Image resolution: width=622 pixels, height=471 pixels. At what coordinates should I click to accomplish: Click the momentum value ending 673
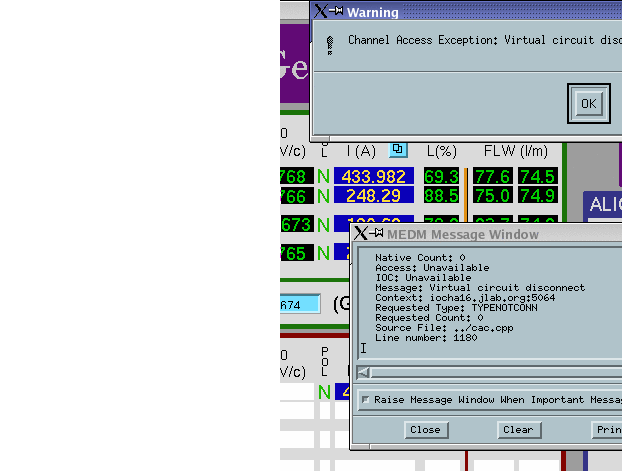click(x=297, y=225)
